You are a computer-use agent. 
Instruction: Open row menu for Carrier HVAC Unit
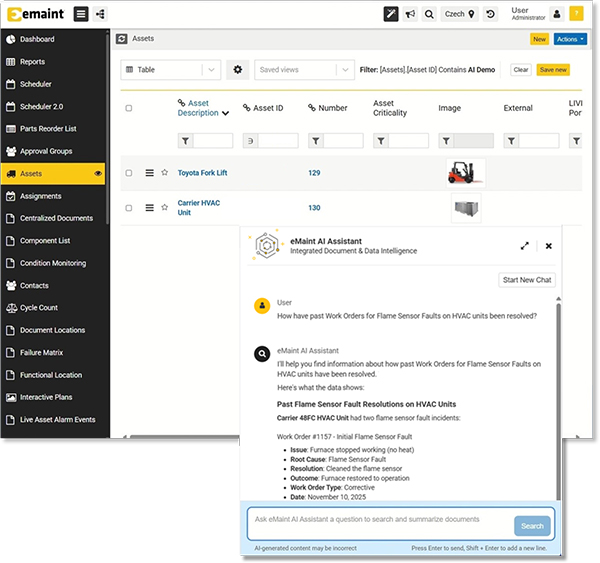coord(150,208)
